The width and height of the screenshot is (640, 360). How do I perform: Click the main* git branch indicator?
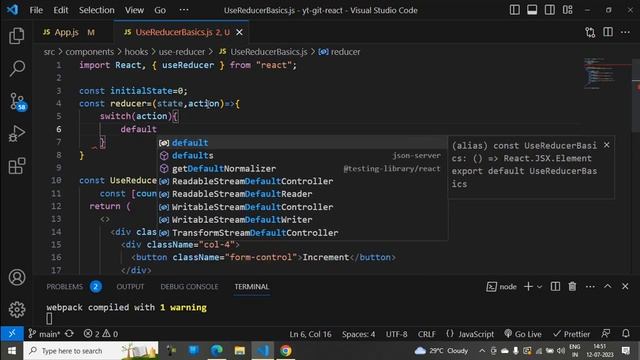click(44, 334)
